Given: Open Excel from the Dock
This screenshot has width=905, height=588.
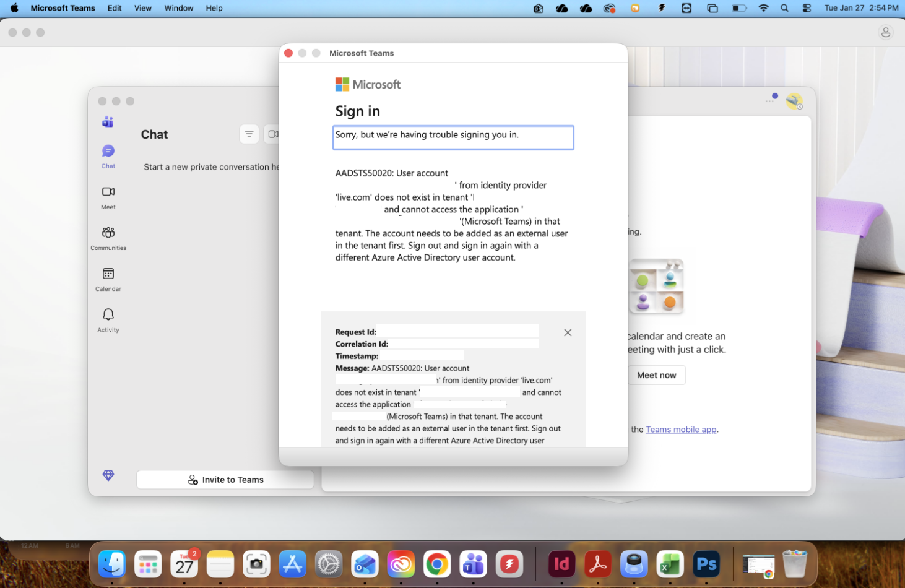Looking at the screenshot, I should click(x=670, y=564).
